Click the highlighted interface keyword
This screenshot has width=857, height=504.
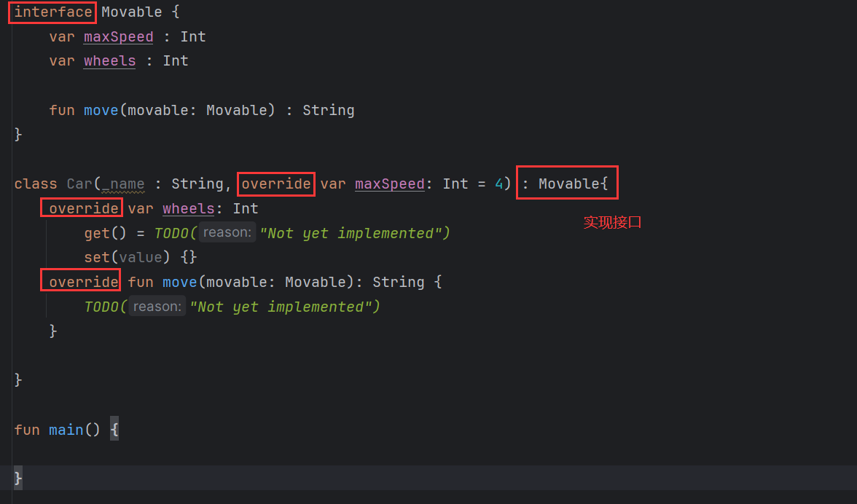click(51, 12)
